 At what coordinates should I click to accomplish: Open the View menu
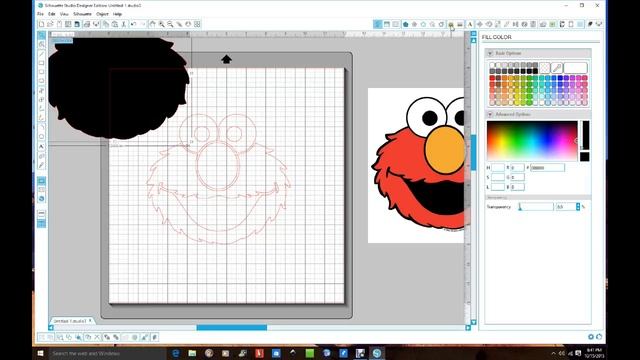[64, 14]
